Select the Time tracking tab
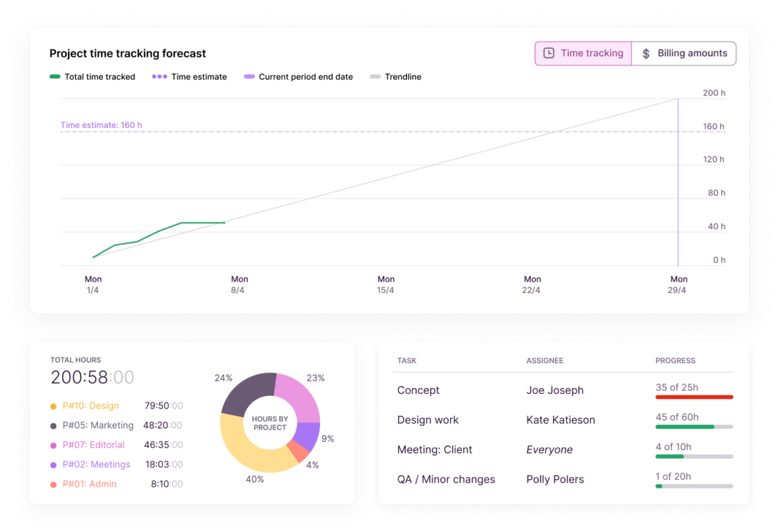This screenshot has width=778, height=532. tap(583, 53)
